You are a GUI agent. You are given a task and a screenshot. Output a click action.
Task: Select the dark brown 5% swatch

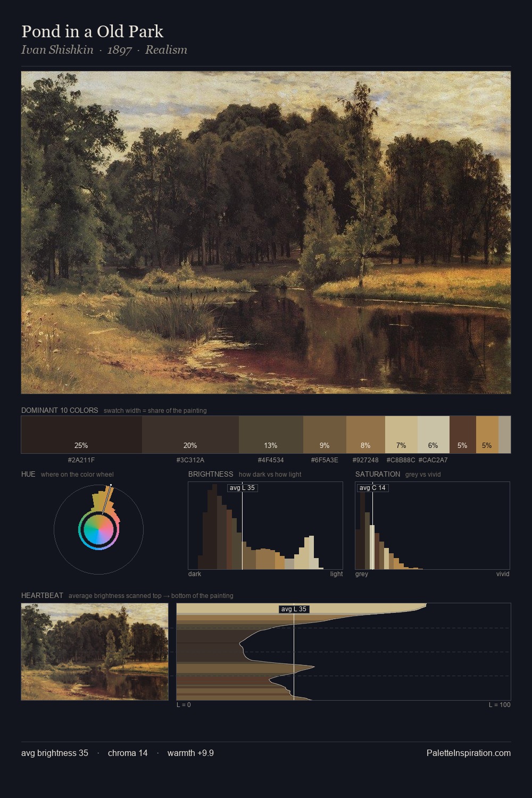click(x=462, y=435)
